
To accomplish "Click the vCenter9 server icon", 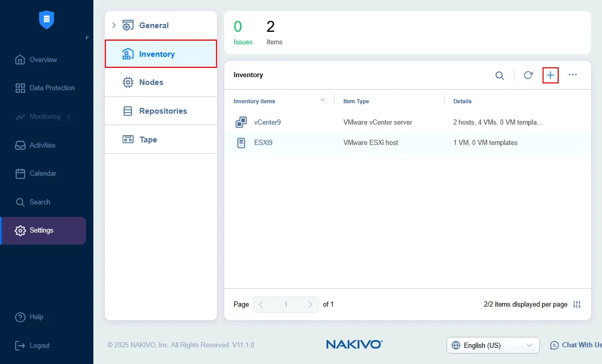I will pos(241,122).
